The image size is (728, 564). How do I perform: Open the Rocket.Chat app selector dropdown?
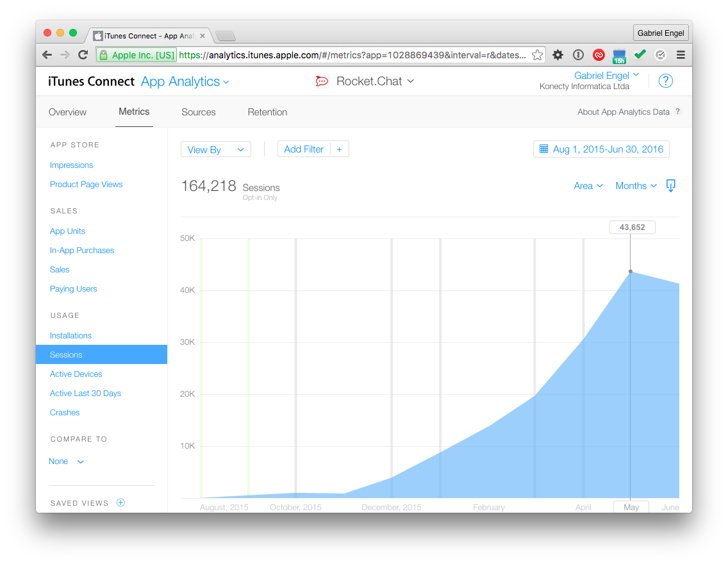pos(375,81)
